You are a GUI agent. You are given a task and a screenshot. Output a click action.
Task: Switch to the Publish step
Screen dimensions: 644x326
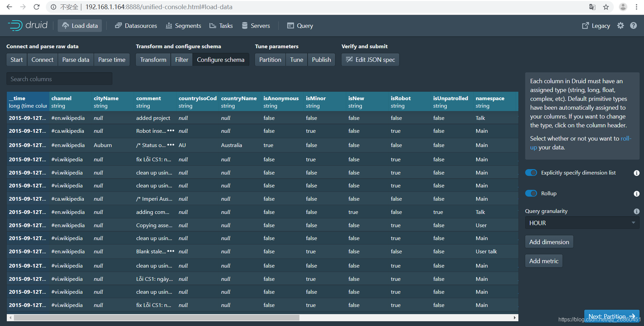[321, 59]
